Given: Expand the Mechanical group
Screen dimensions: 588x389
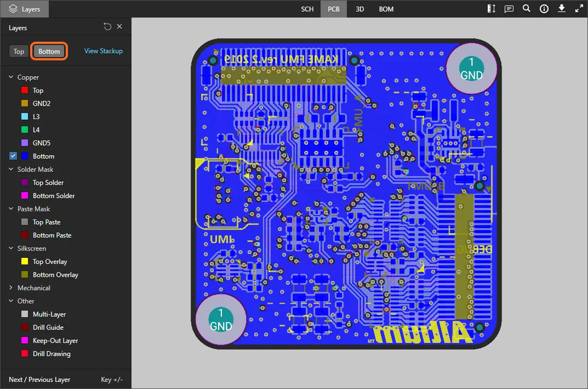Looking at the screenshot, I should 11,287.
